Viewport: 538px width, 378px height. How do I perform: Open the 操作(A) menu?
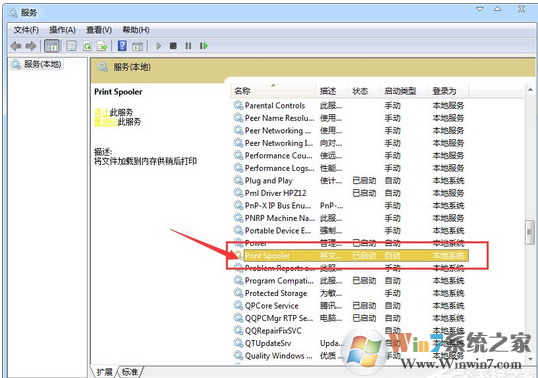tap(62, 30)
